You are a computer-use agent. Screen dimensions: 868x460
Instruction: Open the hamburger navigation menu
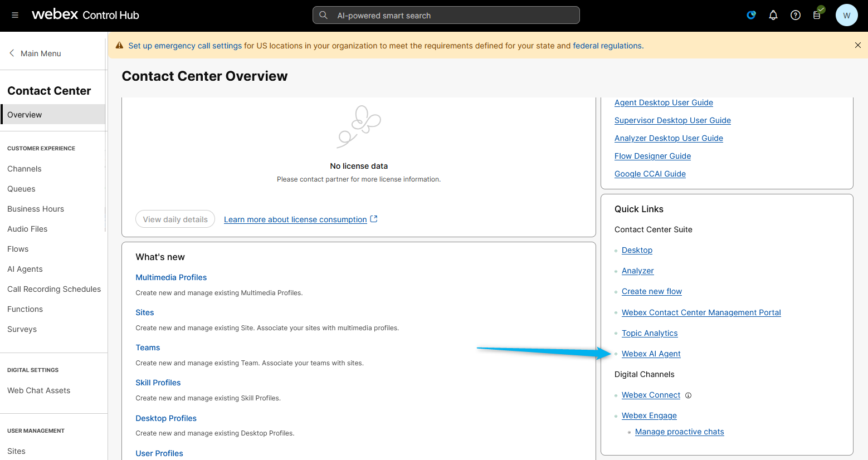pos(15,15)
